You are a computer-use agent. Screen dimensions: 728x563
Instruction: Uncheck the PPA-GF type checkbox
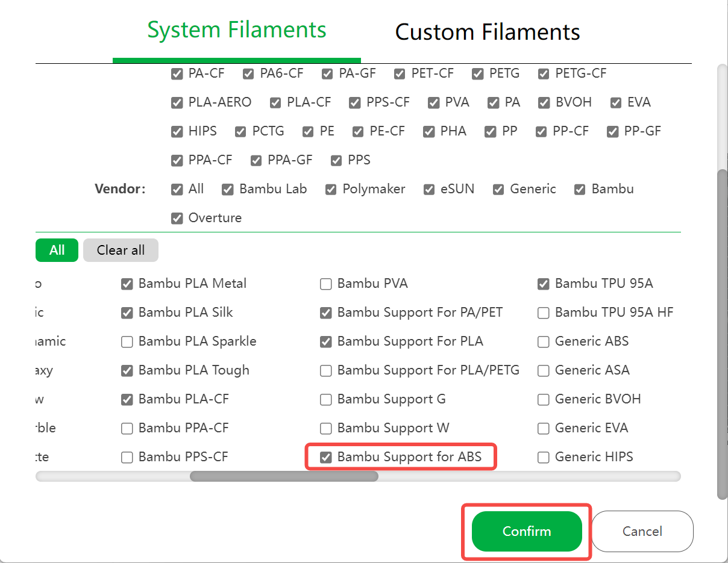[256, 160]
